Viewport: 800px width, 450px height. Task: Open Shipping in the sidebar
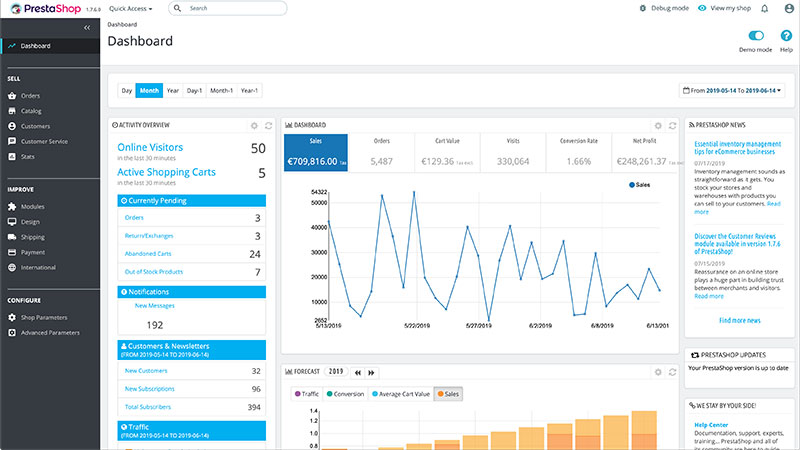click(33, 237)
